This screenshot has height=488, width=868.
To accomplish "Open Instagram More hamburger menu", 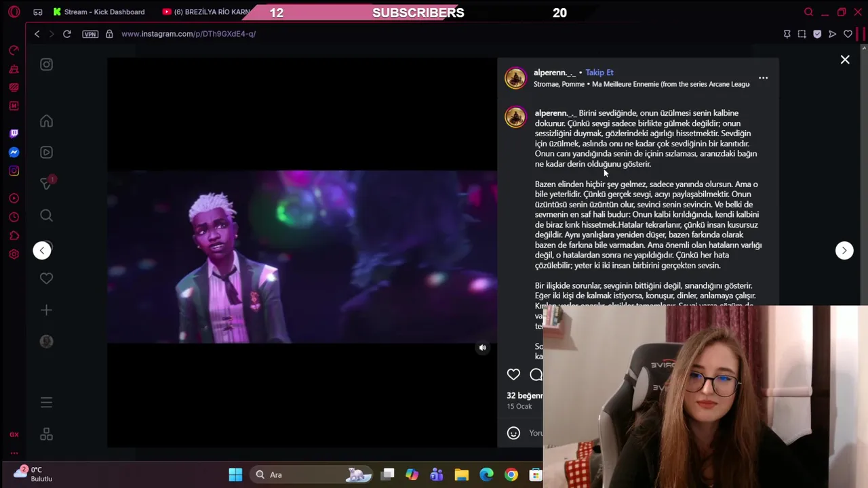I will 46,403.
